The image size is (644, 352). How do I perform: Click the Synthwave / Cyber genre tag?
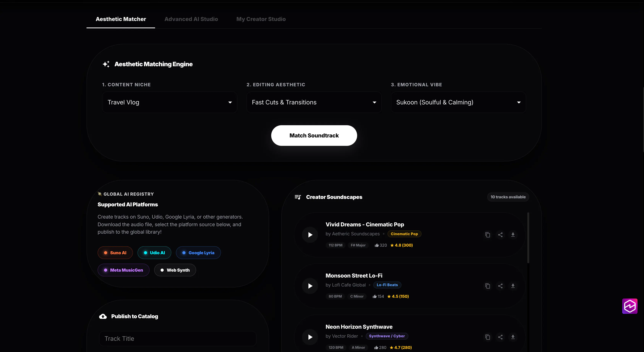pyautogui.click(x=387, y=336)
